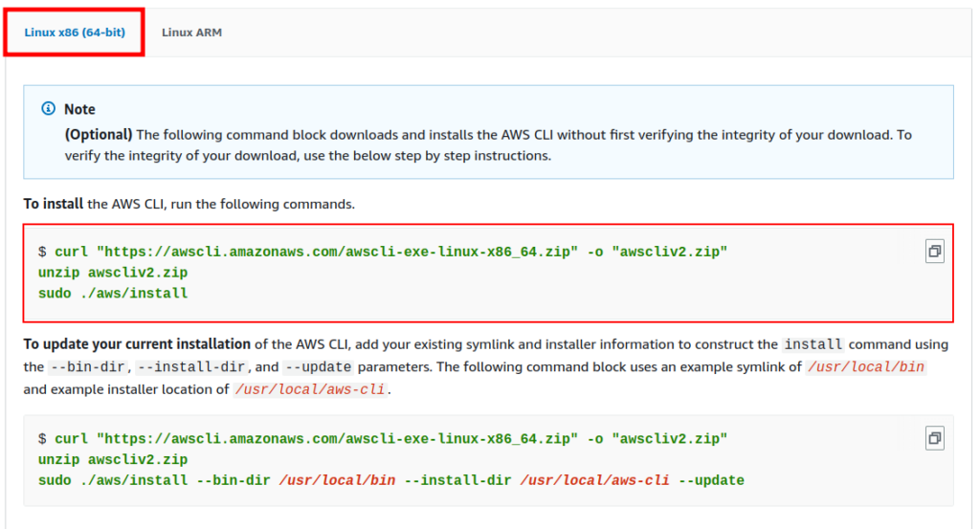Copy the install command block

pos(934,251)
